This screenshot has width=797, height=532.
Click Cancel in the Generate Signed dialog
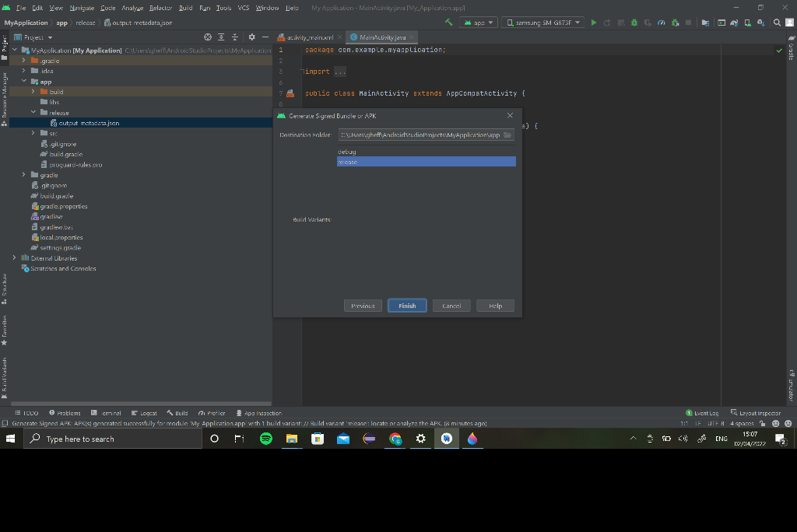pyautogui.click(x=451, y=306)
